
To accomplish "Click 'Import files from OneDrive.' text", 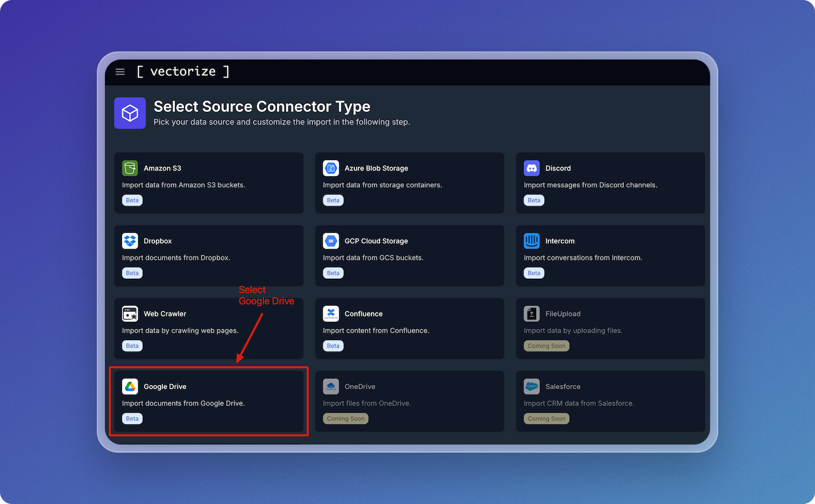I will coord(367,403).
